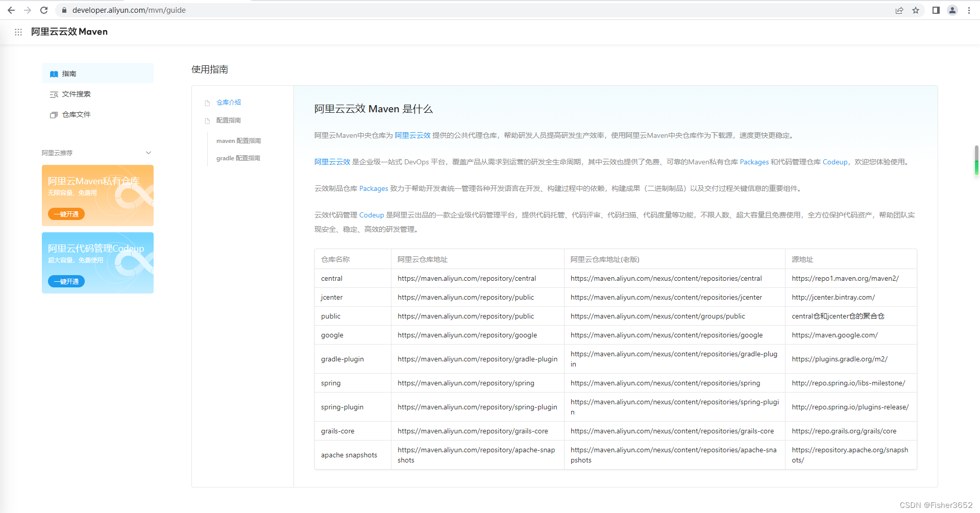Click the https://repo1.maven.org/maven2/ source address
The image size is (980, 513).
point(845,278)
